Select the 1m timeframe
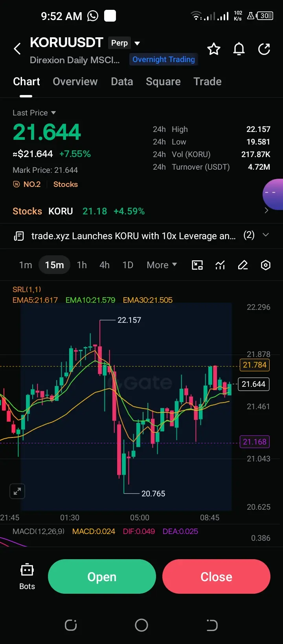This screenshot has height=644, width=283. coord(26,265)
